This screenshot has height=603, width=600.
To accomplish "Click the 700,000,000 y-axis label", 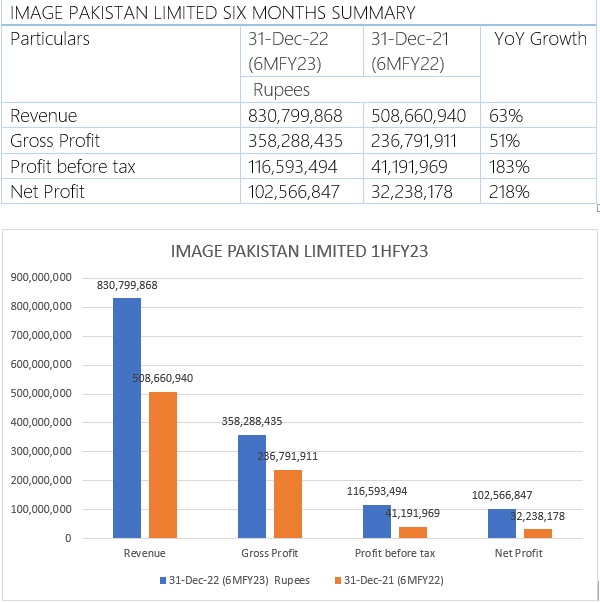I will click(x=41, y=335).
